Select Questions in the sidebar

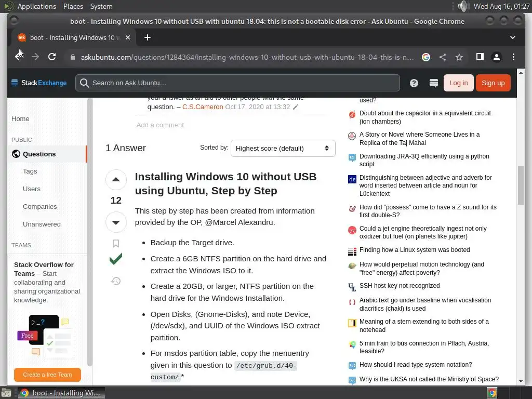(x=47, y=154)
